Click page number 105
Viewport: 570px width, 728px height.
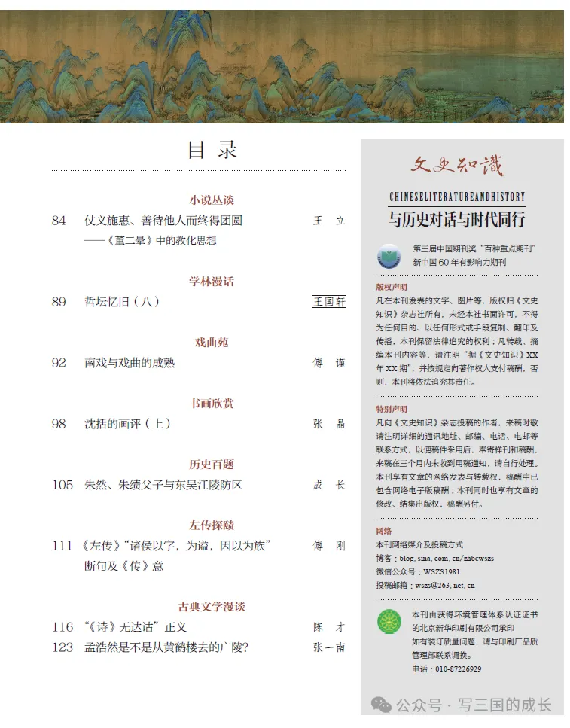point(62,485)
